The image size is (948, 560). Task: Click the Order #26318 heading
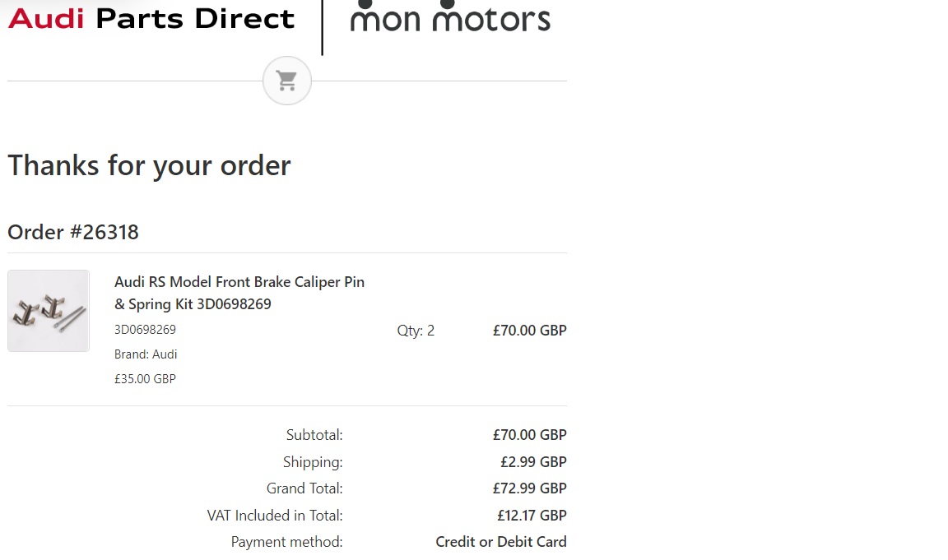pyautogui.click(x=73, y=232)
